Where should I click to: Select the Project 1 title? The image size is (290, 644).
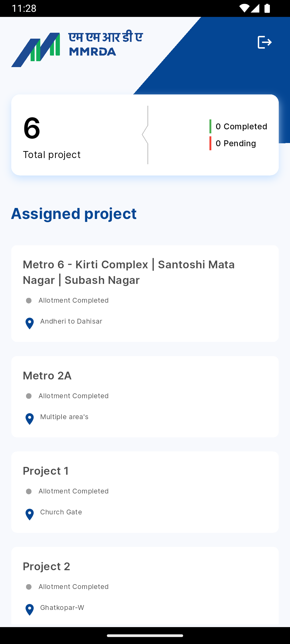[46, 471]
